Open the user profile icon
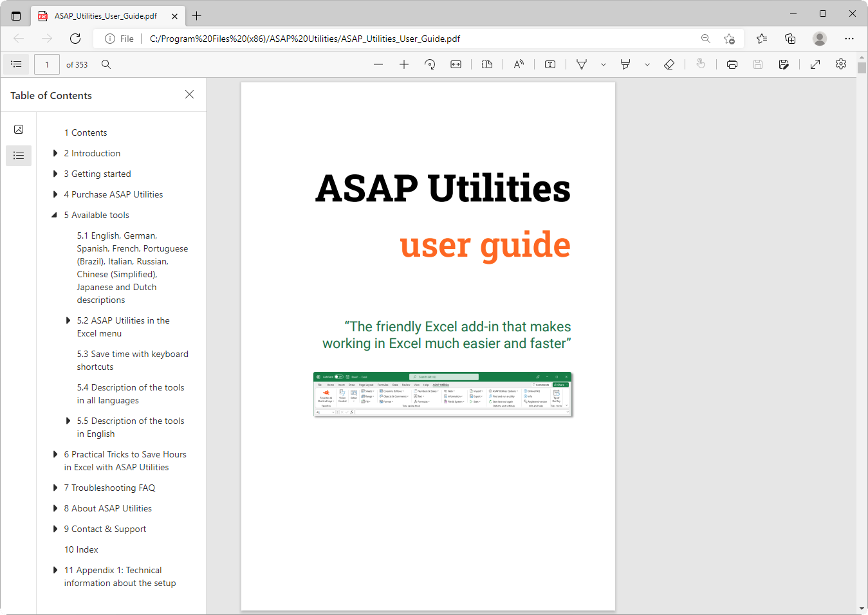 (820, 39)
